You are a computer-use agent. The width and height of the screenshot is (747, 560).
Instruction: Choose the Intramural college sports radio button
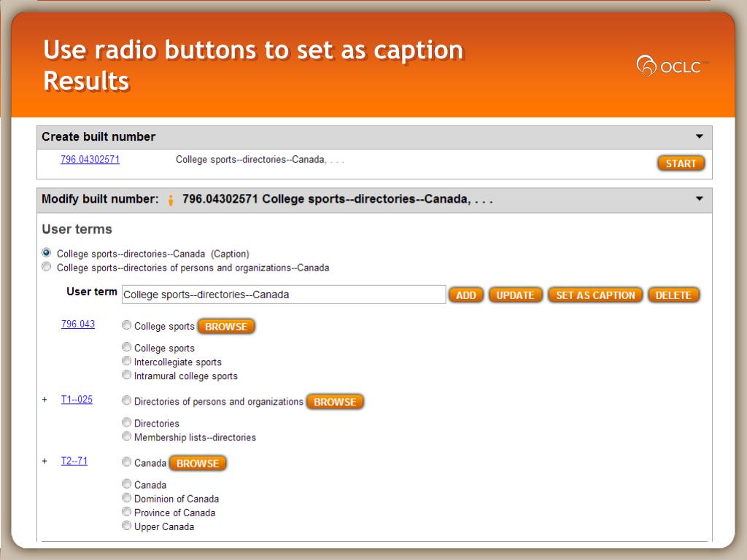[126, 374]
